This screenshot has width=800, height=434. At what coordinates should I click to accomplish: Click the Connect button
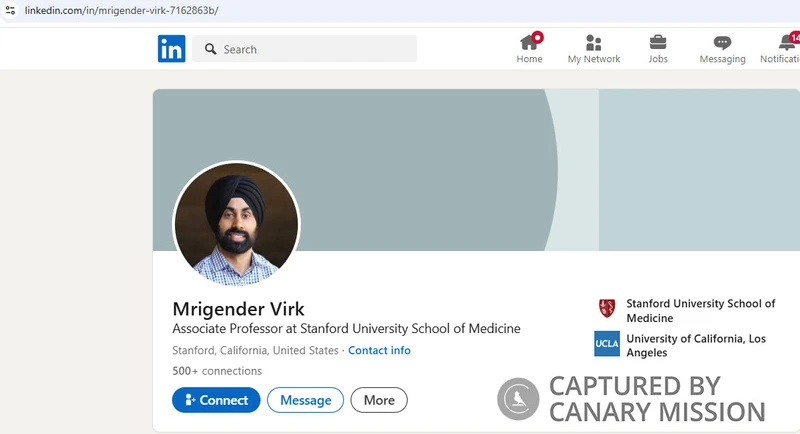tap(216, 400)
